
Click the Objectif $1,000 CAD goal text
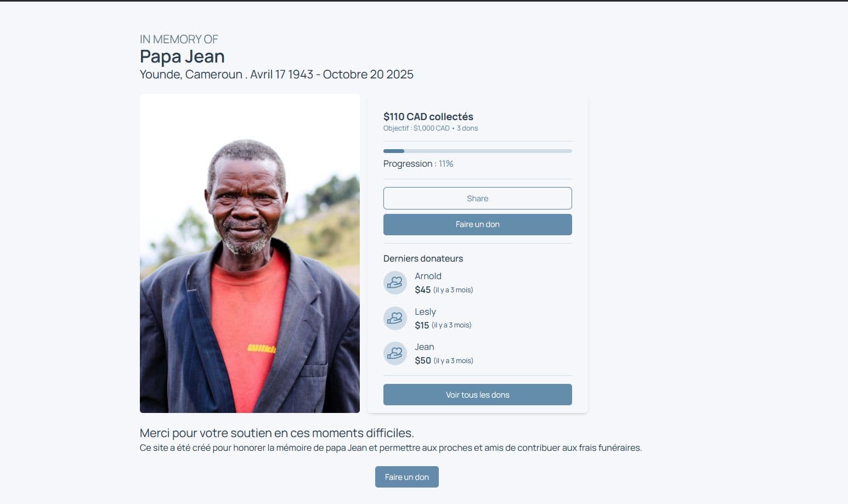point(416,128)
